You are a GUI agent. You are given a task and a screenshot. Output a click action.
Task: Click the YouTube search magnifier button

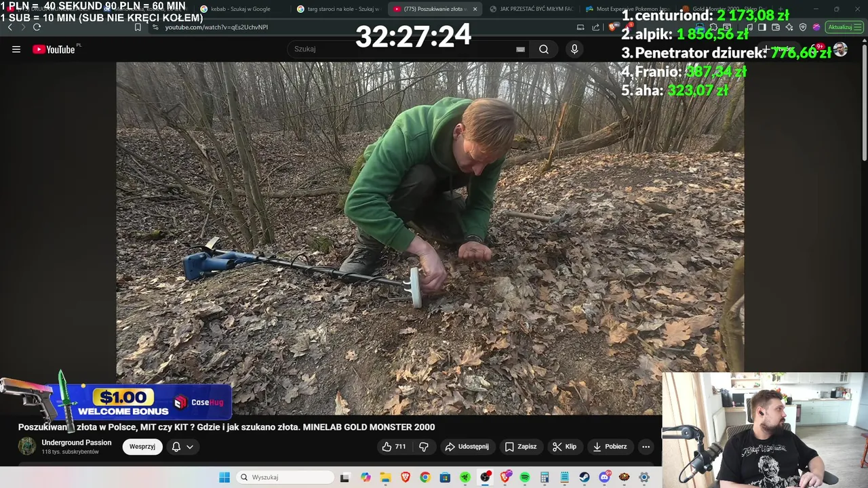coord(544,49)
